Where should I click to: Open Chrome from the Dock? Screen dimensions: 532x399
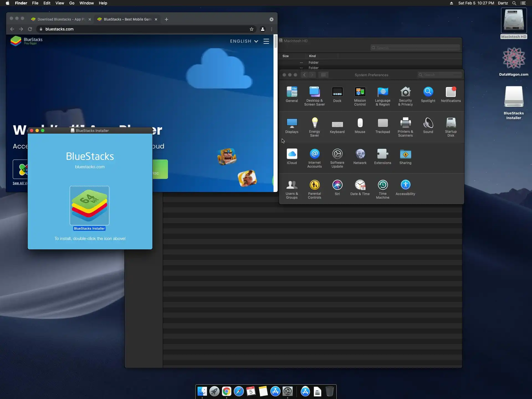click(x=226, y=391)
